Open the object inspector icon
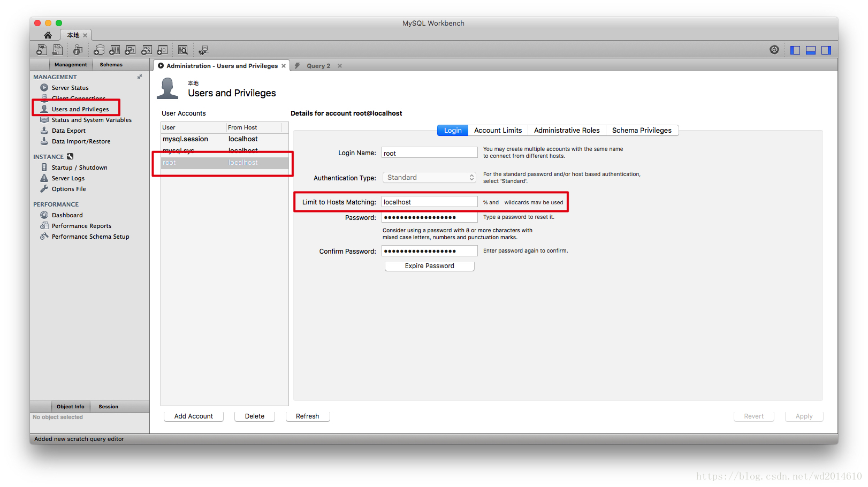The width and height of the screenshot is (868, 487). (x=78, y=50)
